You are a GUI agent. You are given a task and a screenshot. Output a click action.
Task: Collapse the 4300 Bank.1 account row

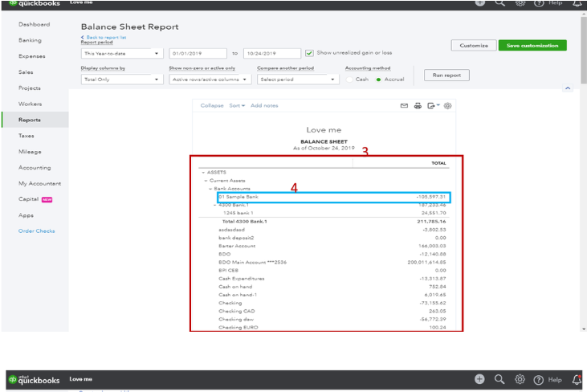click(215, 205)
